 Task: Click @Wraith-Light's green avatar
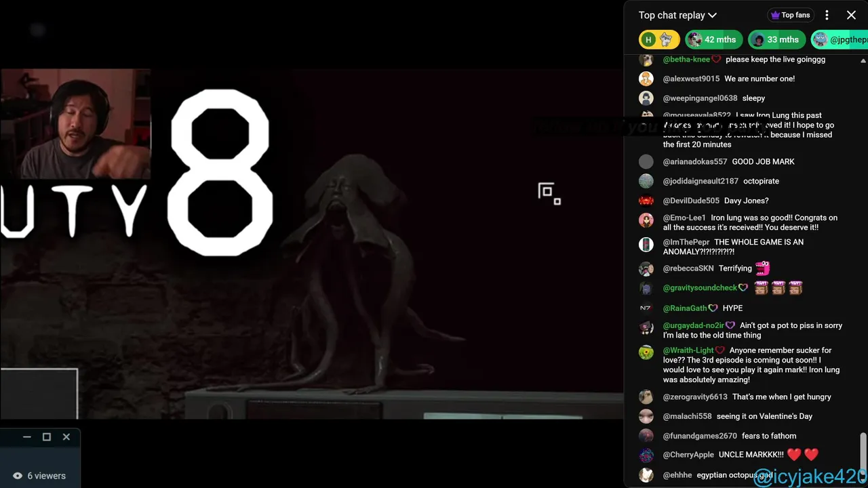point(646,352)
